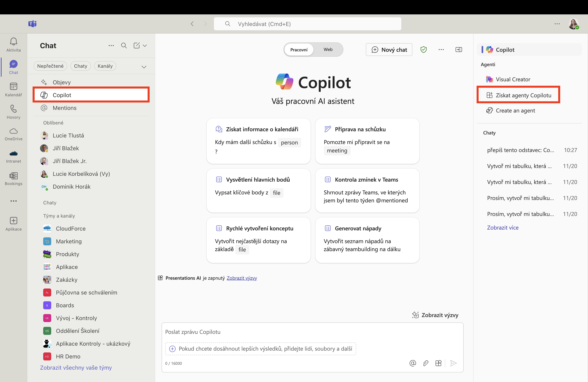Screen dimensions: 588x382
Task: Open new chat dropdown arrow
Action: coord(145,46)
